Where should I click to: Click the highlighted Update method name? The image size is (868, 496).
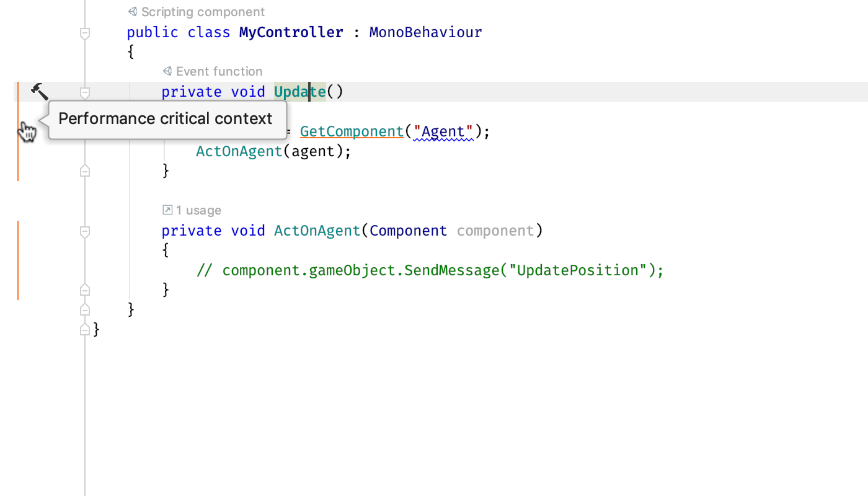point(300,92)
